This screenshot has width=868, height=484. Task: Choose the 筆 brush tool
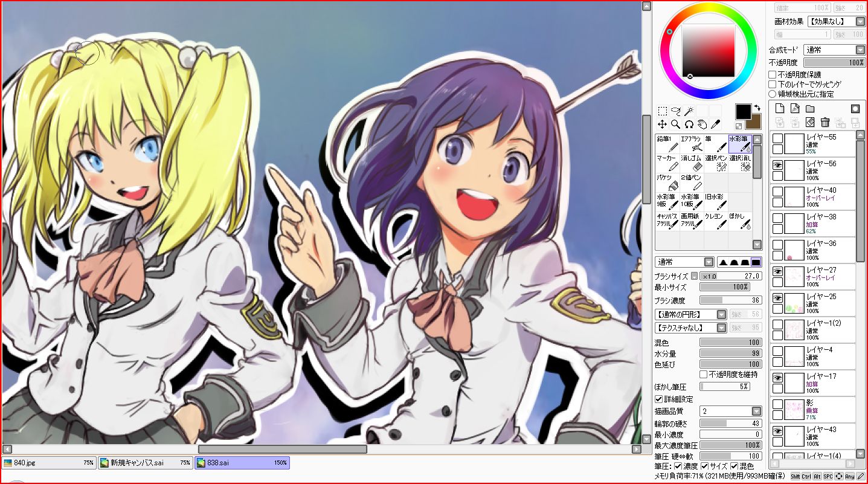[x=716, y=144]
